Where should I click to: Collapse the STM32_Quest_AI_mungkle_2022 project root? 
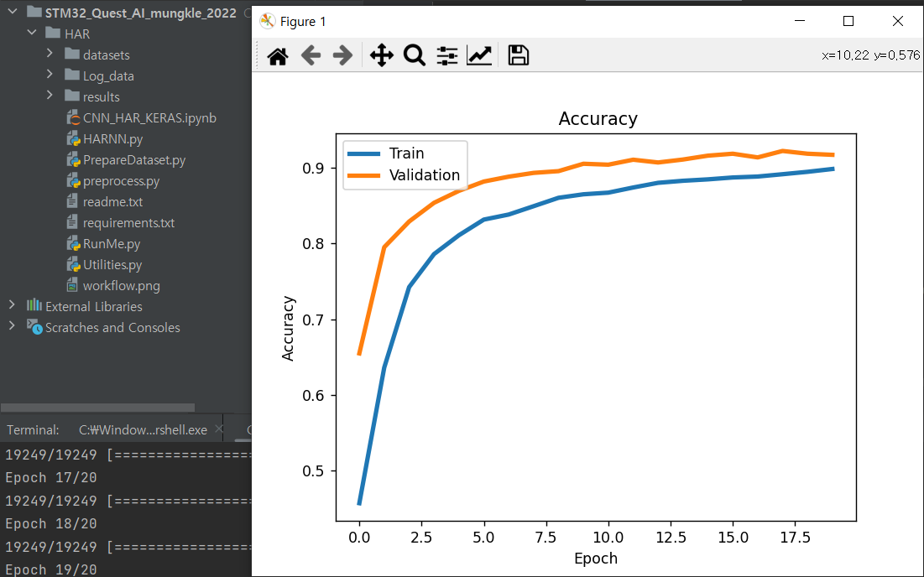pyautogui.click(x=13, y=13)
